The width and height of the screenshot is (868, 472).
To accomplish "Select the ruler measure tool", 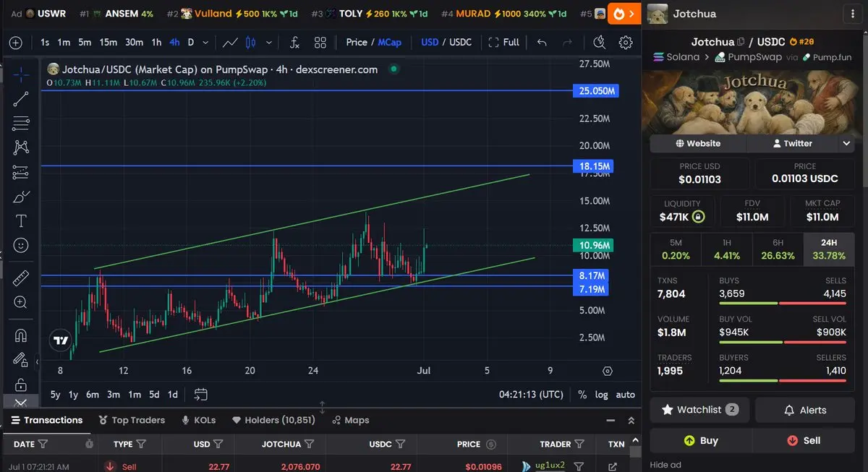I will 21,278.
